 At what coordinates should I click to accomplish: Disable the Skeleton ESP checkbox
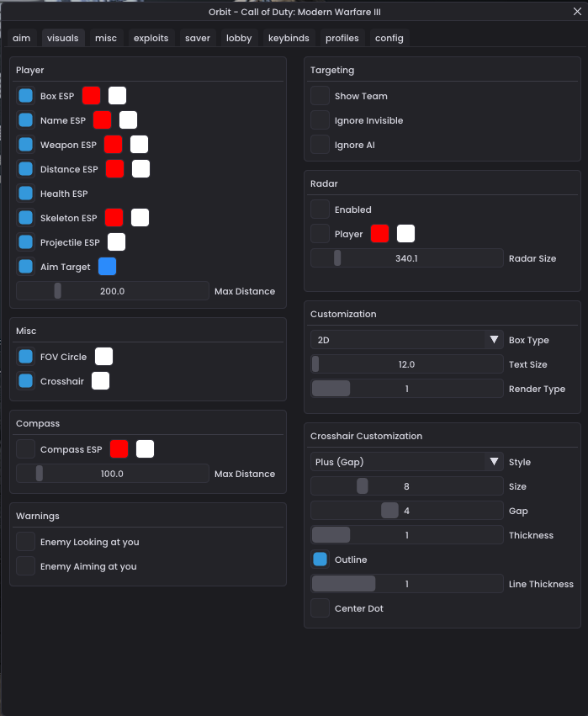(x=25, y=218)
